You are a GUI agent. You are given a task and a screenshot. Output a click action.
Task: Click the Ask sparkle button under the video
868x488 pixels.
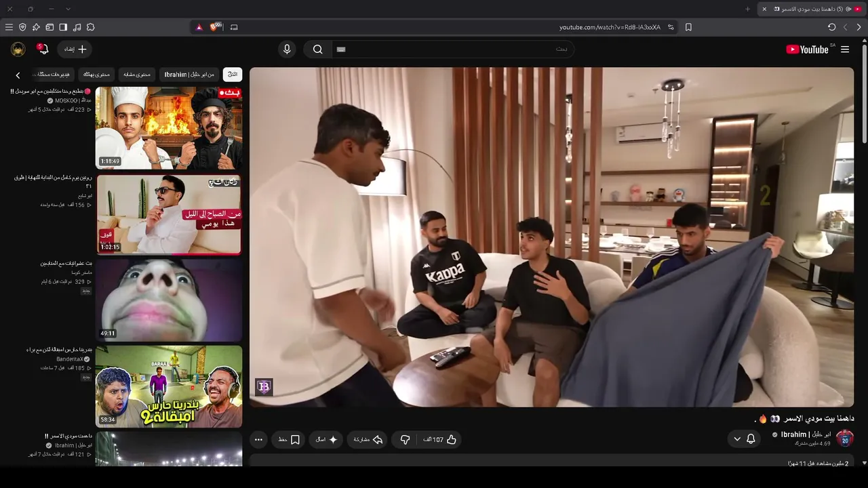tap(327, 440)
